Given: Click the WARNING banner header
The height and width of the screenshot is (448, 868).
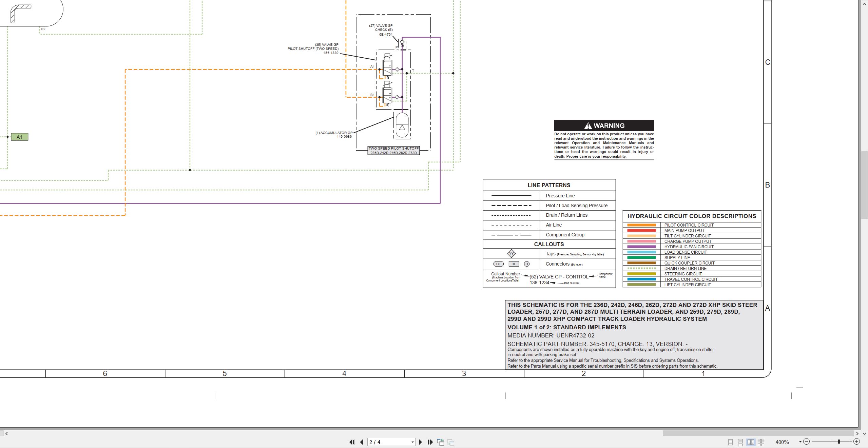Looking at the screenshot, I should [x=604, y=125].
